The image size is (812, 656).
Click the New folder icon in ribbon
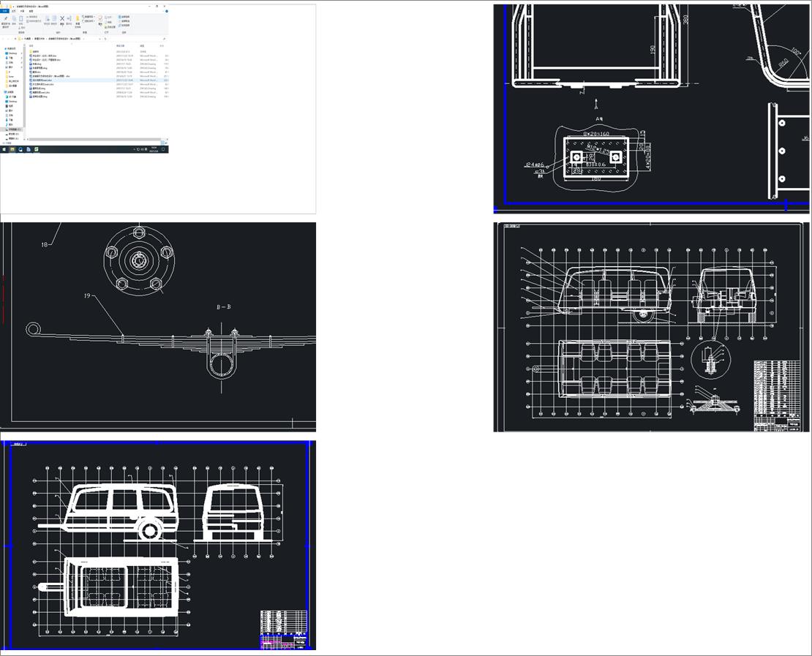[x=78, y=18]
